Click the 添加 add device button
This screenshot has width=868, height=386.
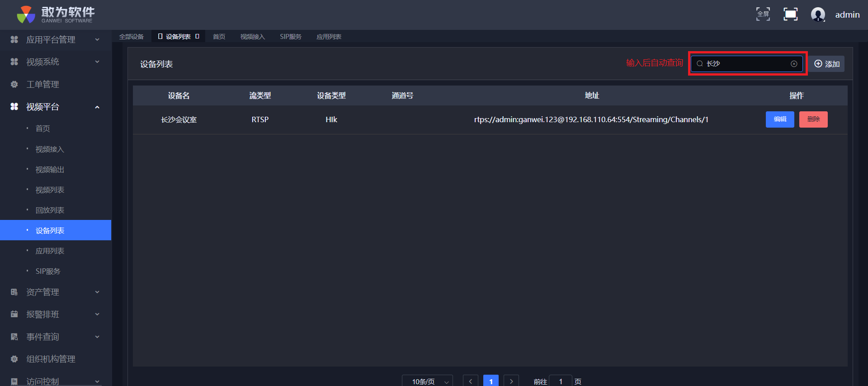coord(827,64)
